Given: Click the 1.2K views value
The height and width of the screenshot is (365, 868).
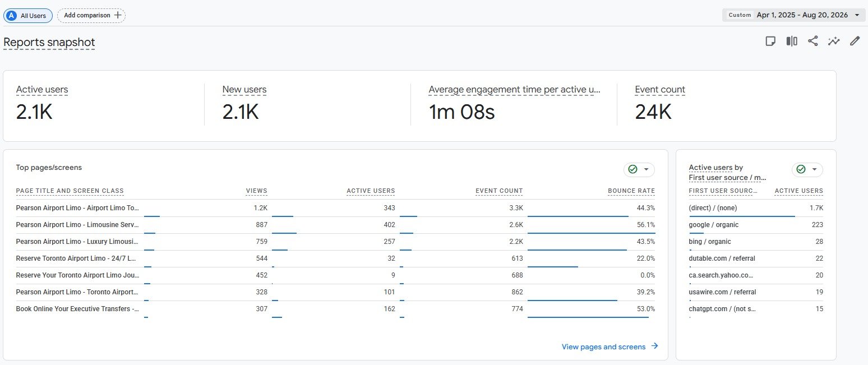Looking at the screenshot, I should coord(260,208).
